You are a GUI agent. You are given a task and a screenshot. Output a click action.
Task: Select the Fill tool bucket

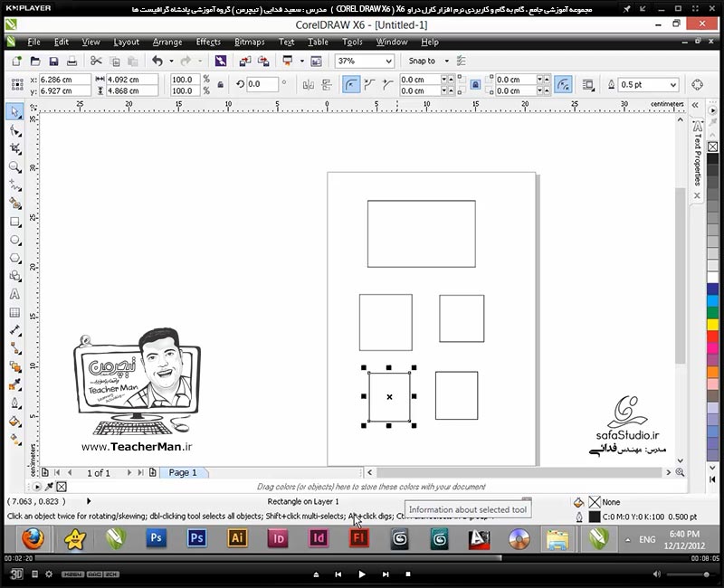[x=15, y=421]
